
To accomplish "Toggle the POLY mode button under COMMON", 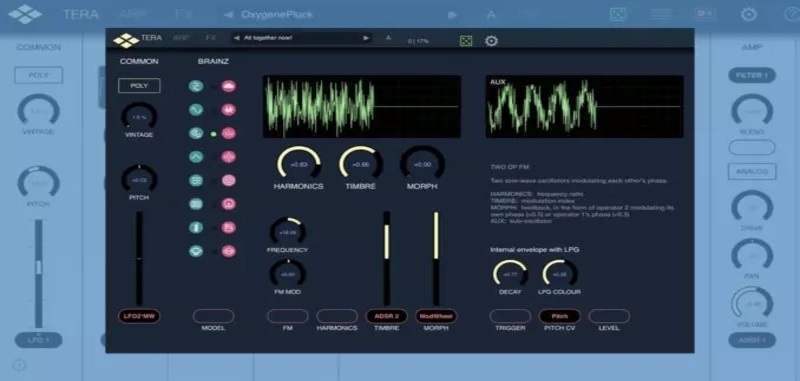I will [139, 86].
